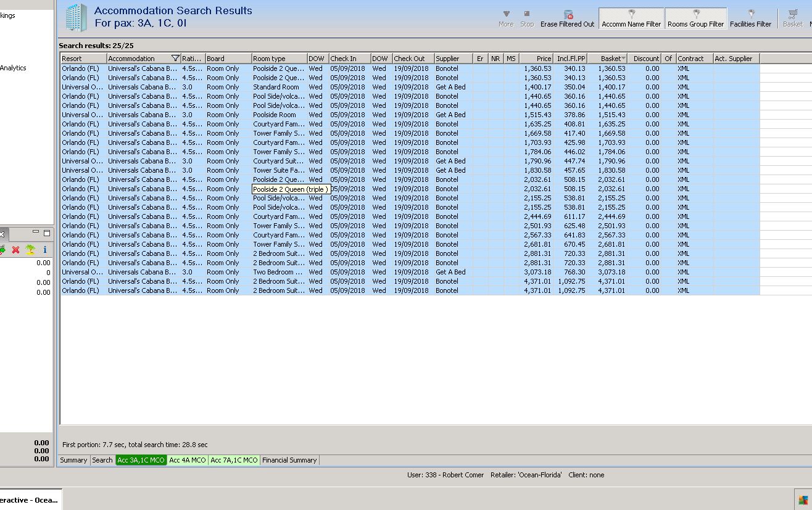Click the Discount column header
Viewport: 812px width, 510px height.
(x=644, y=59)
